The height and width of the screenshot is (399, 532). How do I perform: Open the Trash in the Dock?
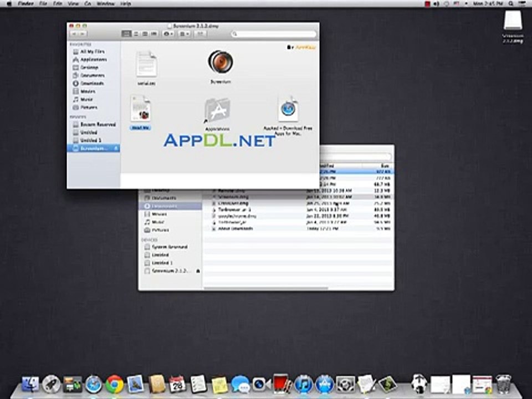[503, 384]
